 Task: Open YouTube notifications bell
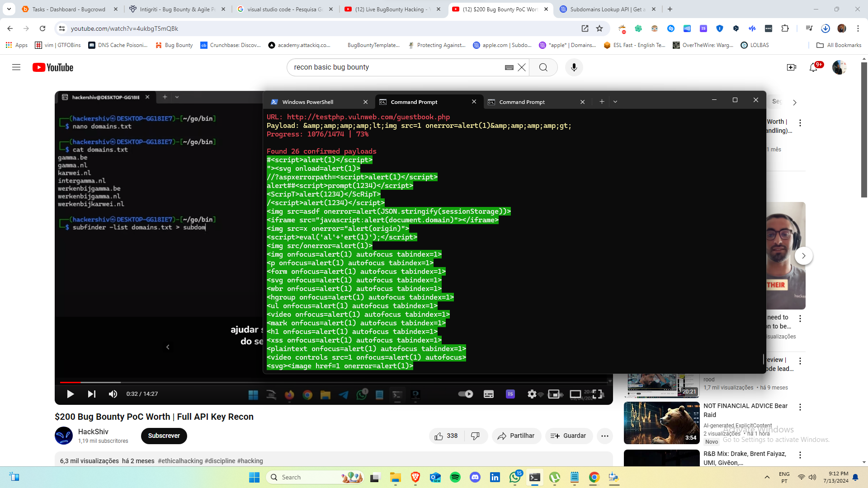813,67
